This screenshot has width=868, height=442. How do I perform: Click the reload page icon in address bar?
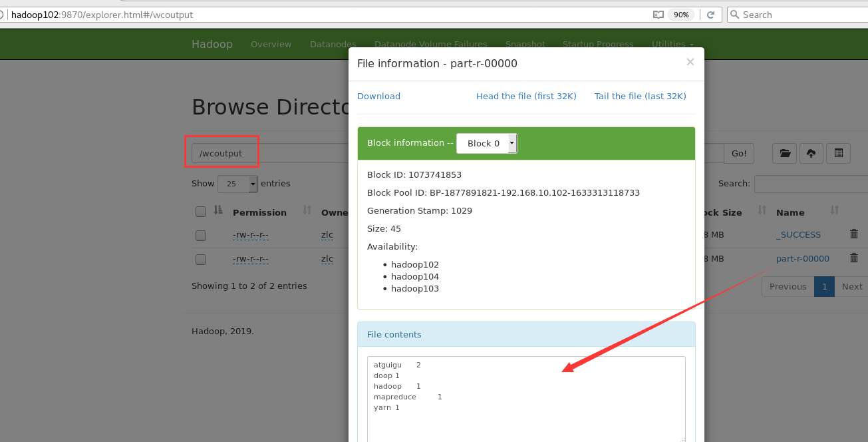point(710,15)
